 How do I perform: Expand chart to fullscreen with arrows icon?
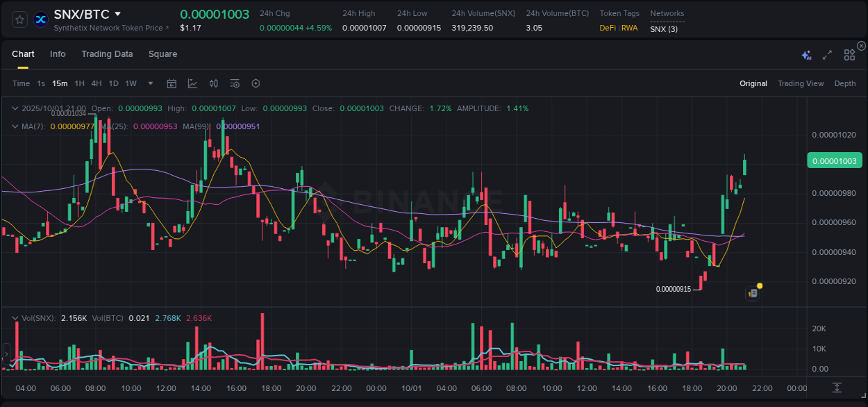[827, 54]
